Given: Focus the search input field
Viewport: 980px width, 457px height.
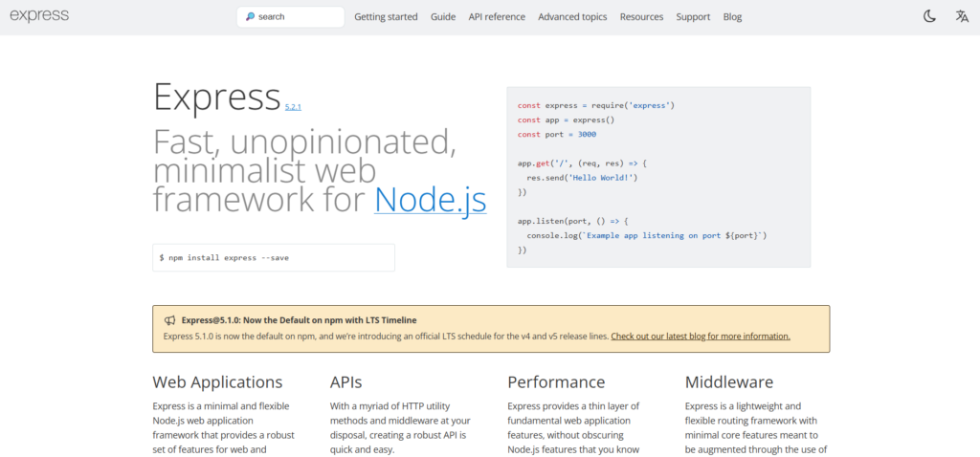Looking at the screenshot, I should tap(297, 17).
